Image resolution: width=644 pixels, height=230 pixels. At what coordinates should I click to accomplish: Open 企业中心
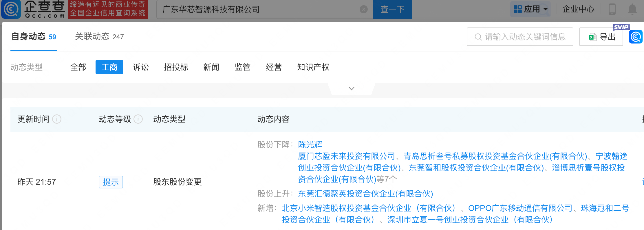[578, 9]
